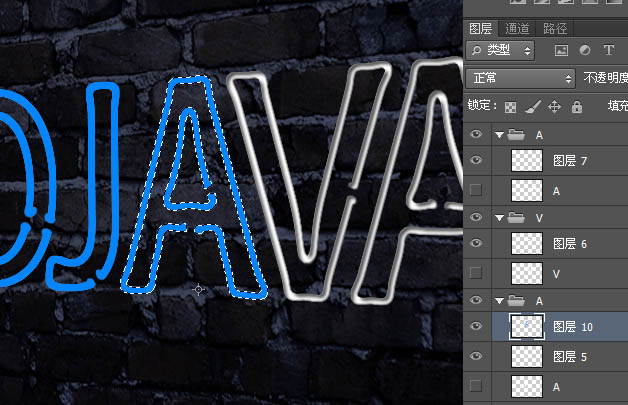Switch to the 图层 tab
The image size is (628, 405).
481,29
